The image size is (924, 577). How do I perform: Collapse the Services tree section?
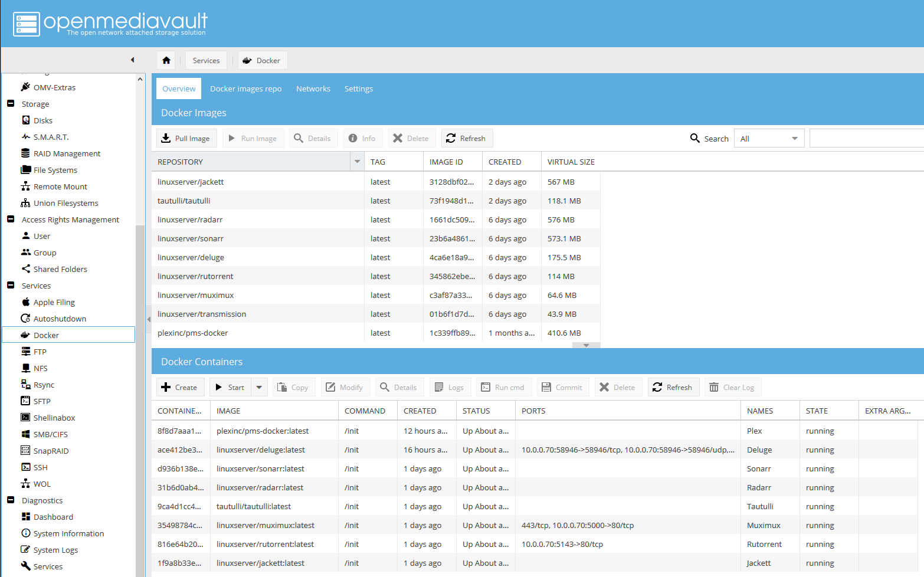tap(11, 285)
